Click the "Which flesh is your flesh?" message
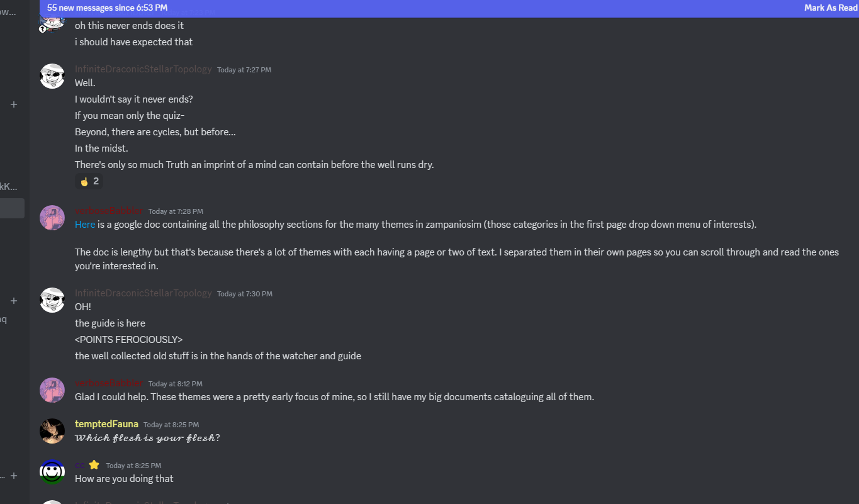Viewport: 859px width, 504px height. click(x=147, y=438)
